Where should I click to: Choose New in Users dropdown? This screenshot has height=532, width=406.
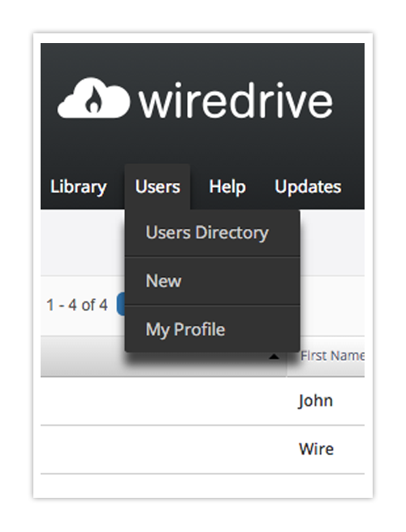pos(212,281)
